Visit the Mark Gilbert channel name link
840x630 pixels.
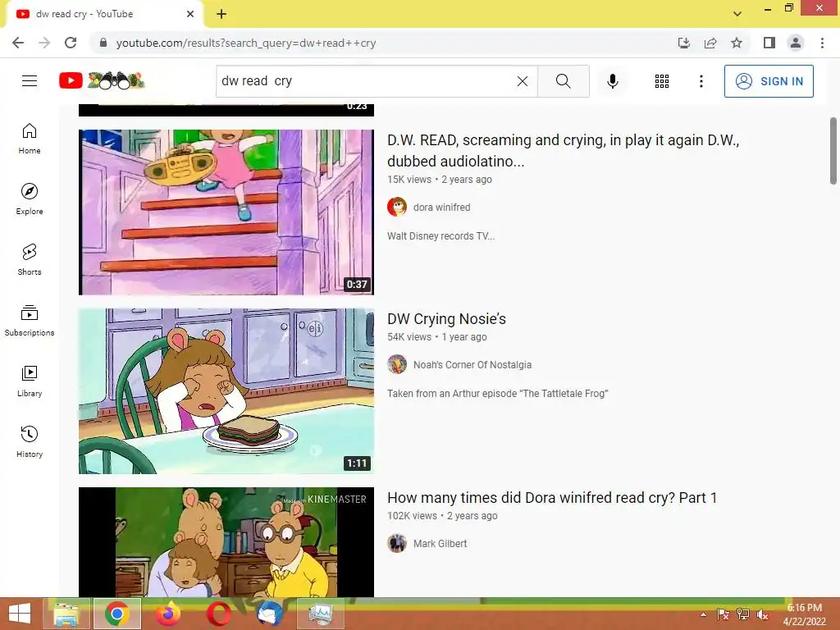click(440, 544)
